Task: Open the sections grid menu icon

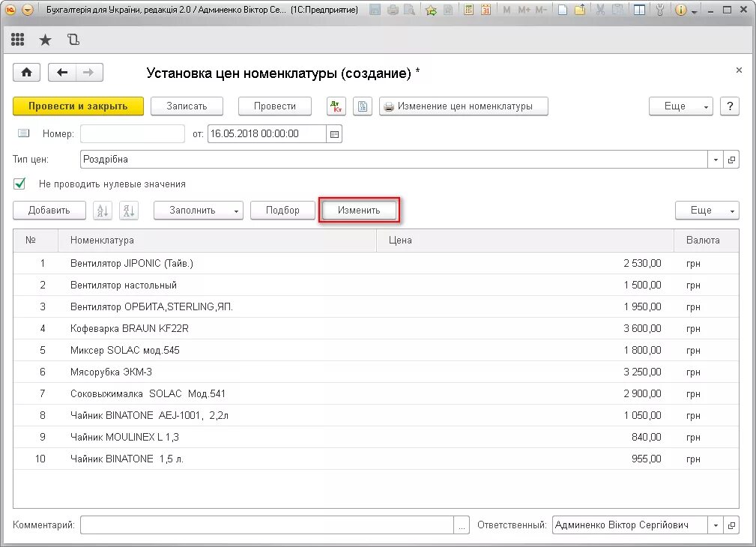Action: coord(17,40)
